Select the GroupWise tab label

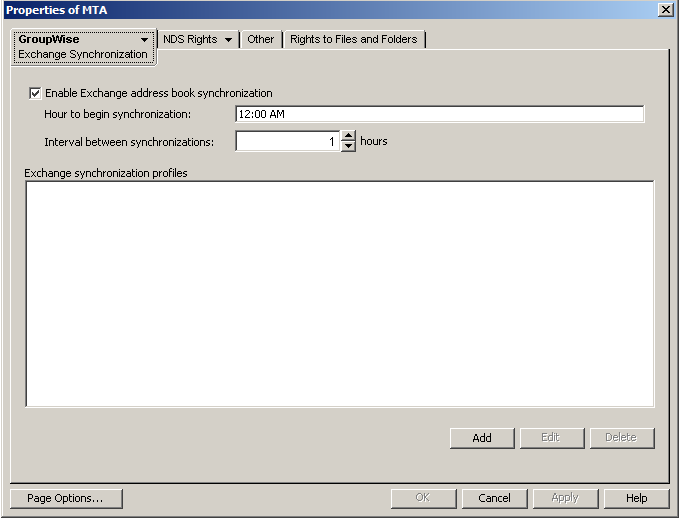[x=49, y=39]
